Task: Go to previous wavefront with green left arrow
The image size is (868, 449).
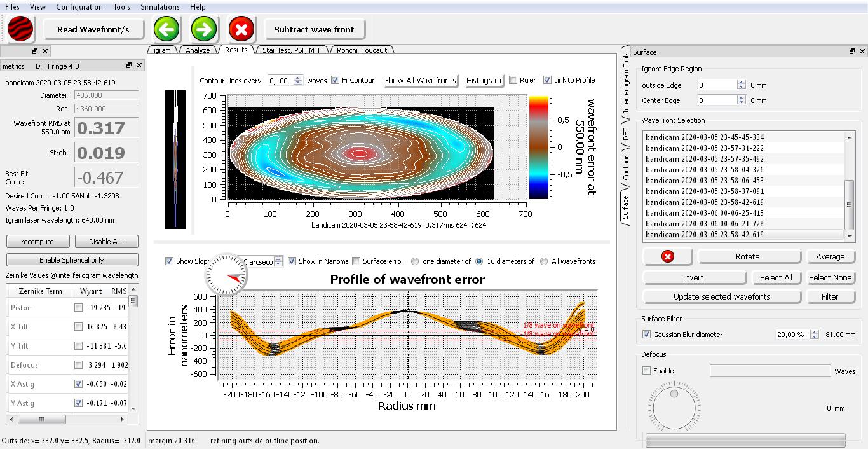Action: 166,29
